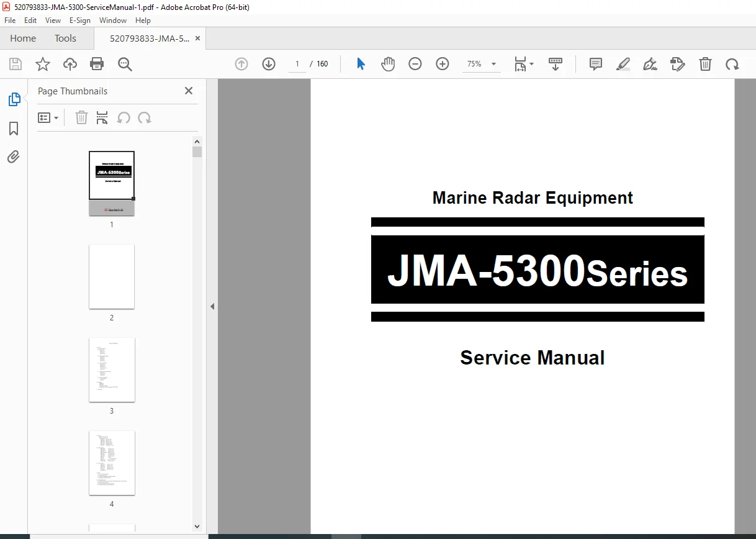Activate the hand pan tool
Viewport: 756px width, 539px height.
(x=388, y=64)
